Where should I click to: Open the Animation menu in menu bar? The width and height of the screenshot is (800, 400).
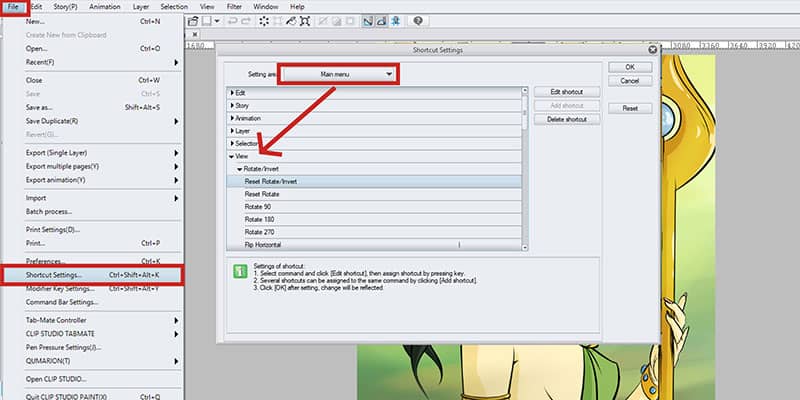(105, 7)
